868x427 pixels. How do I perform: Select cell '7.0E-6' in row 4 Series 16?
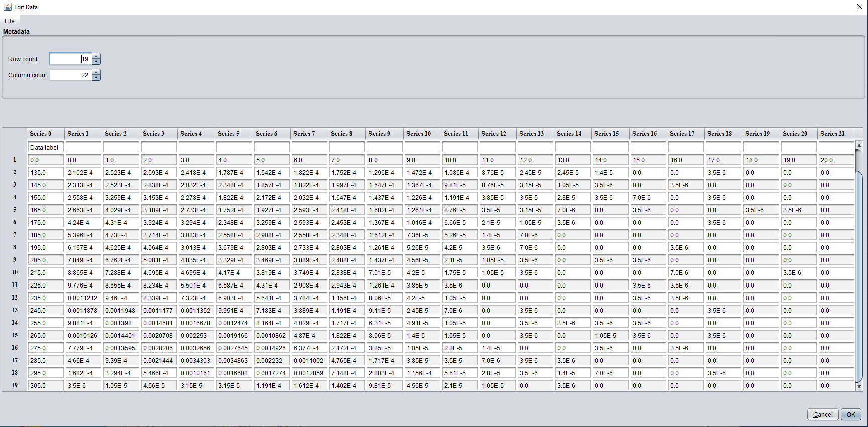[x=648, y=198]
